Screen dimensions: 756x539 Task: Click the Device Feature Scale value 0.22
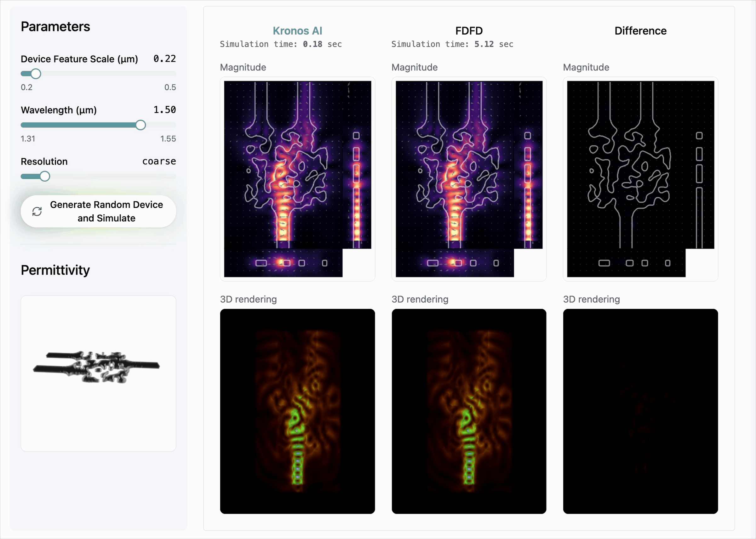point(164,59)
